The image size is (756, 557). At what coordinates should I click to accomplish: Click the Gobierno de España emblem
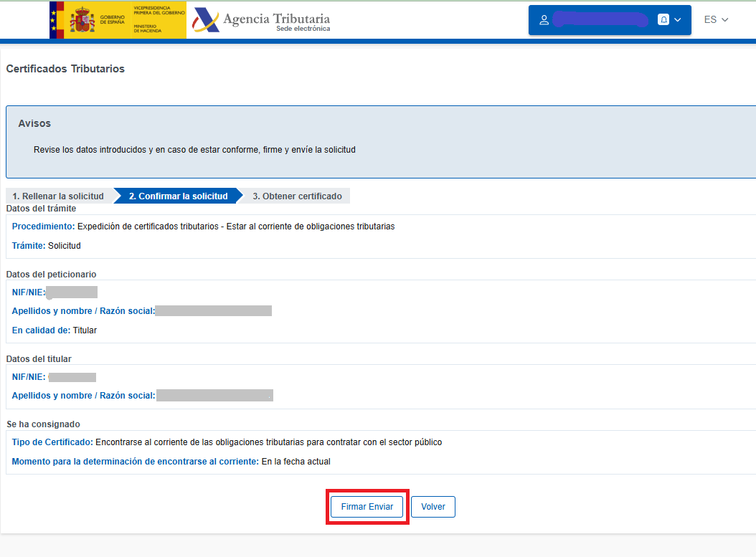(82, 20)
